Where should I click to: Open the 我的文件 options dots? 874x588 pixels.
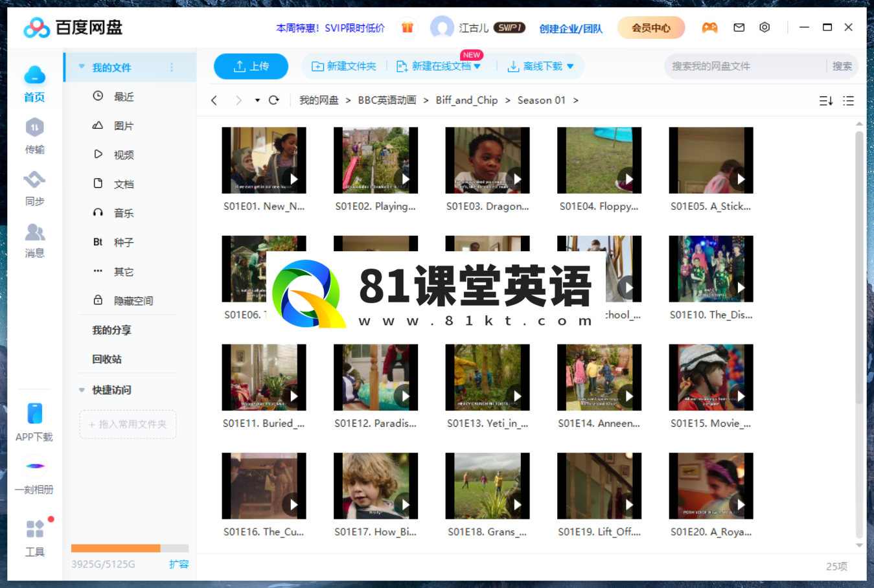pos(172,67)
